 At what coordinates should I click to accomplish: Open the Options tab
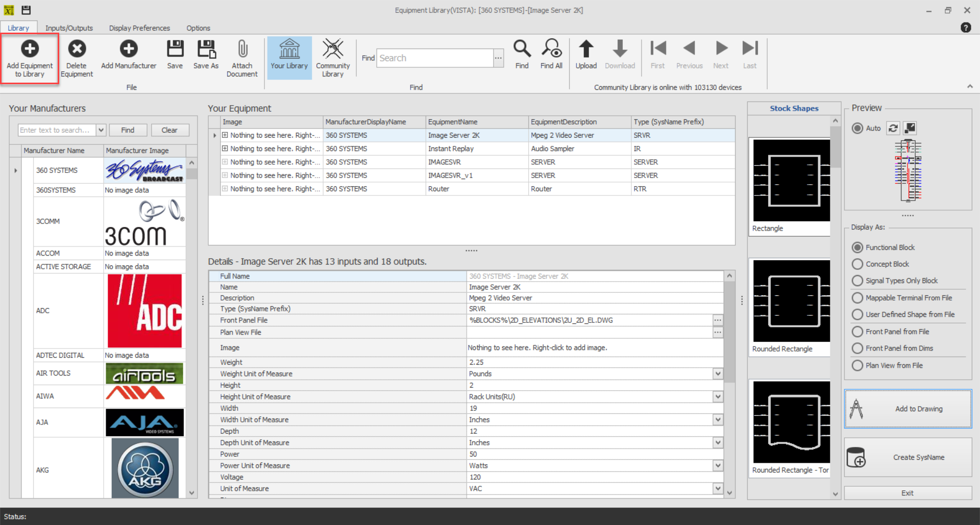tap(198, 28)
